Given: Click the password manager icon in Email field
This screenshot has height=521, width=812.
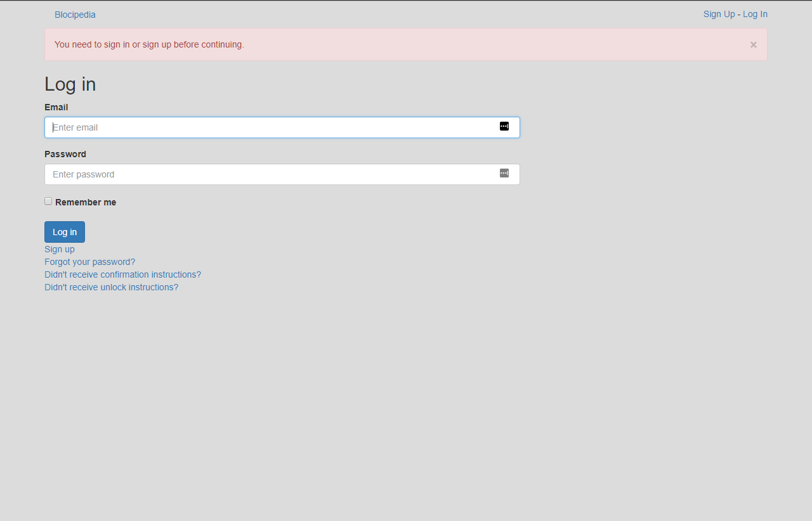Looking at the screenshot, I should [504, 126].
